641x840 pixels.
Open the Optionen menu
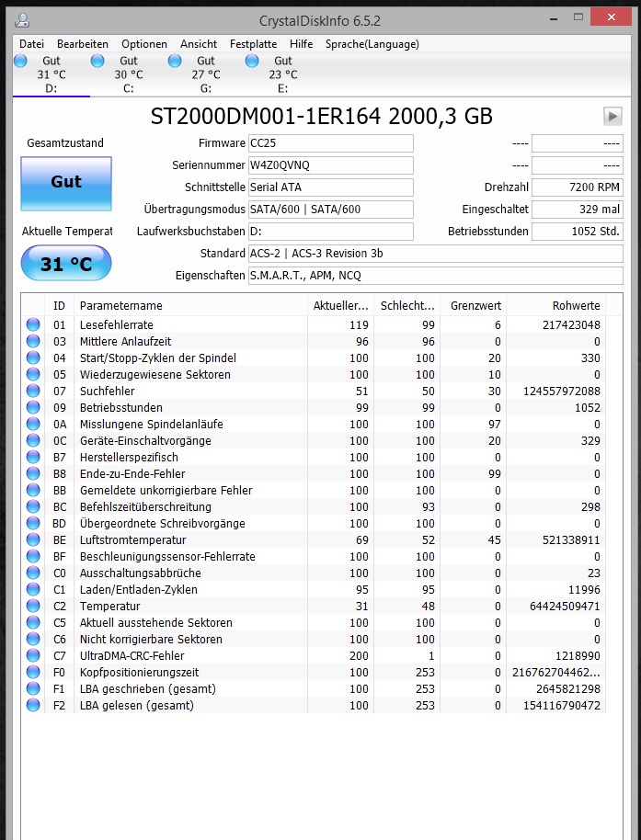[x=144, y=44]
